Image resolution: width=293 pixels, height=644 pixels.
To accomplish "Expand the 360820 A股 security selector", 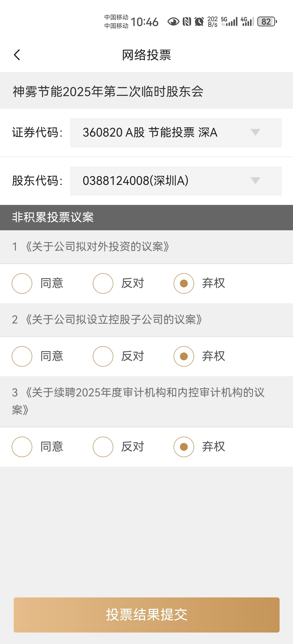I will pyautogui.click(x=176, y=132).
